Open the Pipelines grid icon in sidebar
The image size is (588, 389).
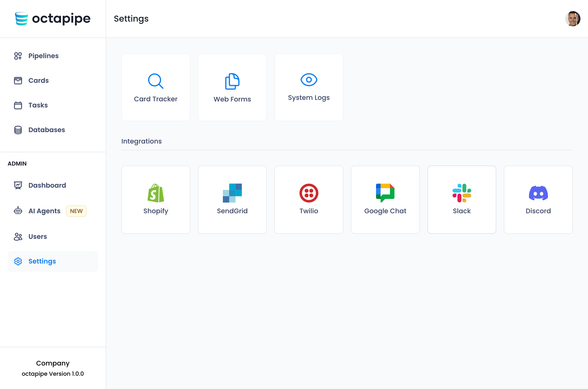[x=18, y=56]
